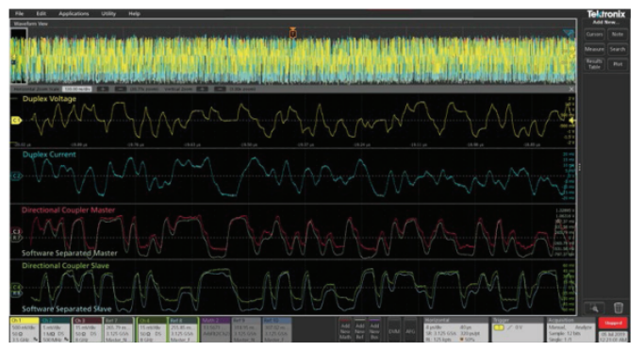644x351 pixels.
Task: Click the Duplex Current label
Action: coord(49,155)
